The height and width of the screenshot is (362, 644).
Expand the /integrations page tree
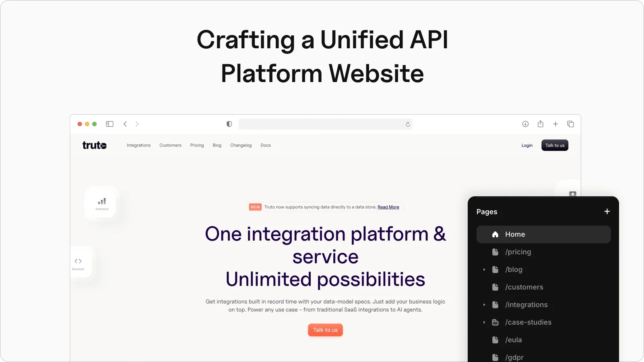(x=484, y=305)
